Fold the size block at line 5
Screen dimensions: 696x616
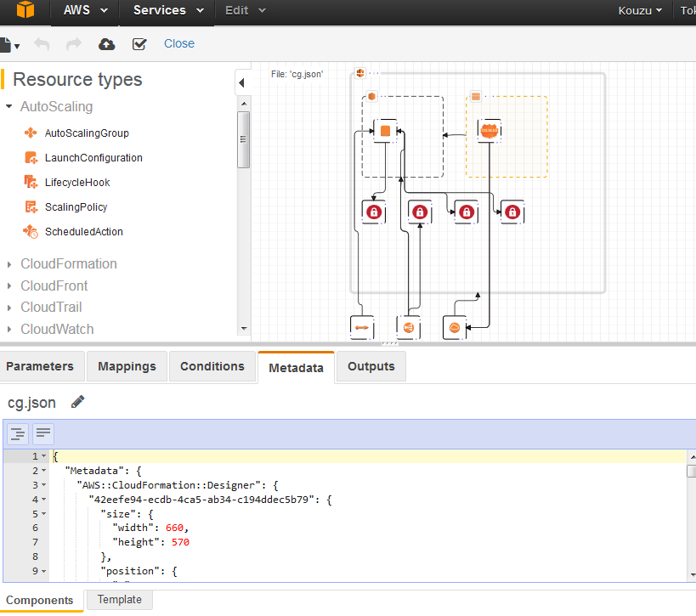click(44, 514)
